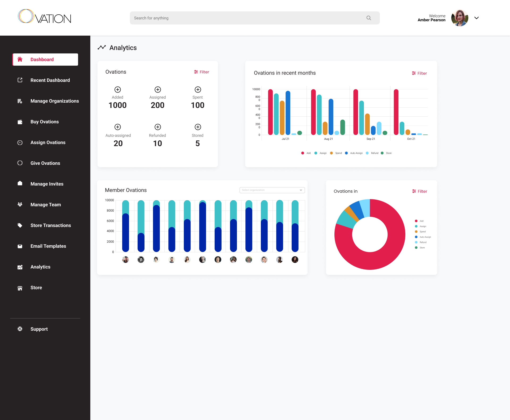The image size is (510, 420).
Task: Click the Email Templates envelope icon
Action: tap(20, 246)
